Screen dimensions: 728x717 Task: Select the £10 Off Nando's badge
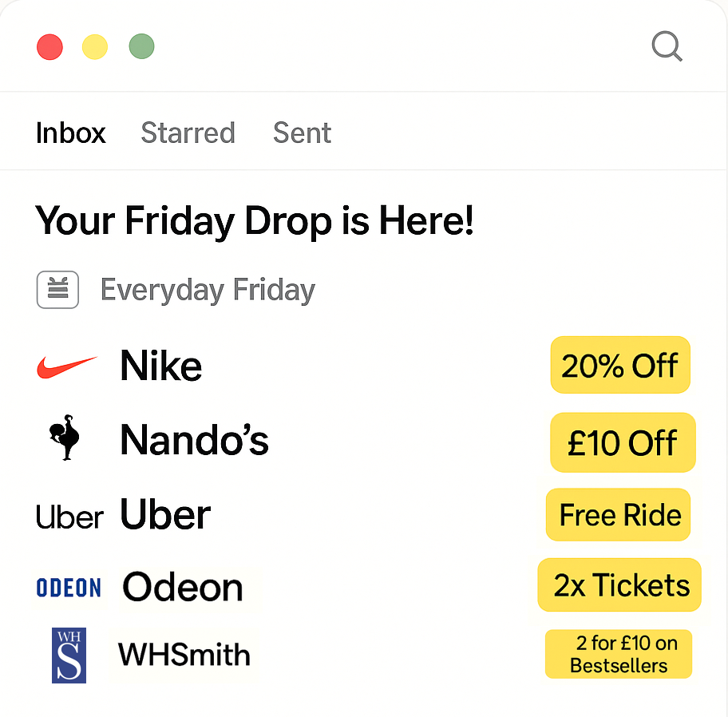click(623, 442)
